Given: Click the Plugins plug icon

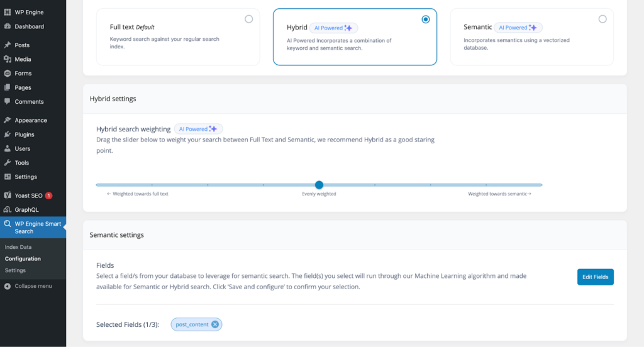Looking at the screenshot, I should point(7,135).
